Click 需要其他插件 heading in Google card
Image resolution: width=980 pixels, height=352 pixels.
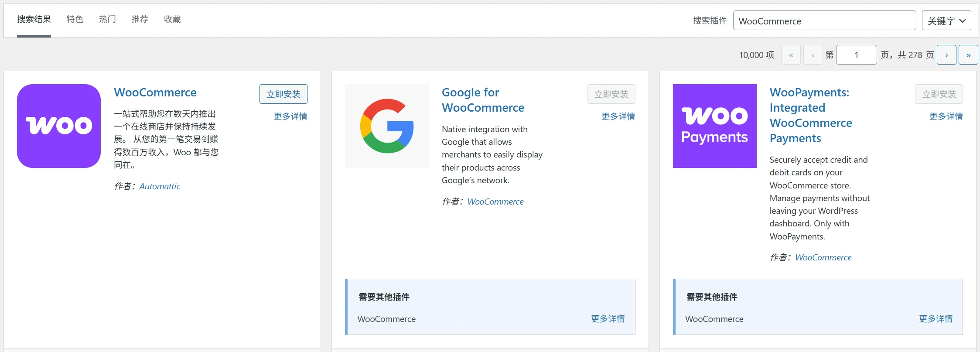384,297
